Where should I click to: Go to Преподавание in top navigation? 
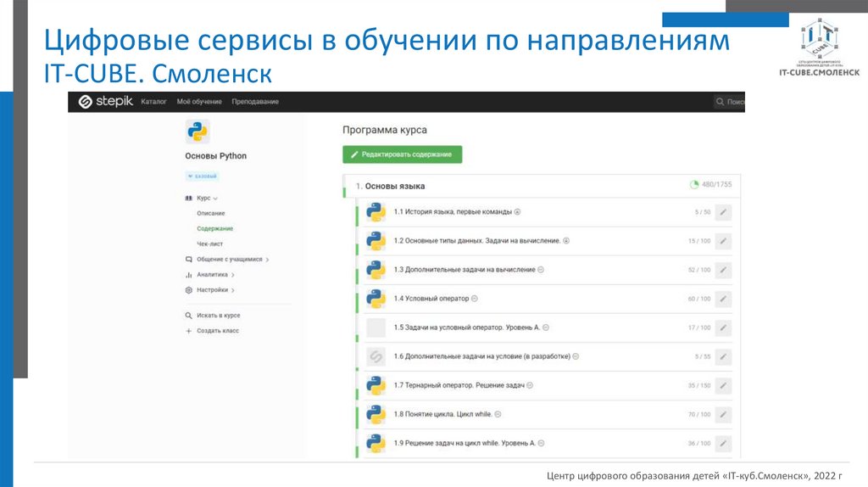[x=256, y=102]
